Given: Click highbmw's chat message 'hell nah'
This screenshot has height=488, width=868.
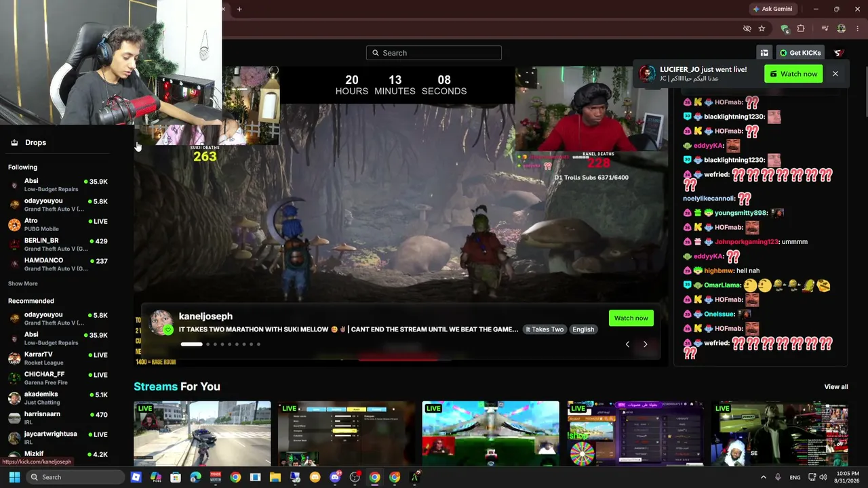Looking at the screenshot, I should point(748,271).
